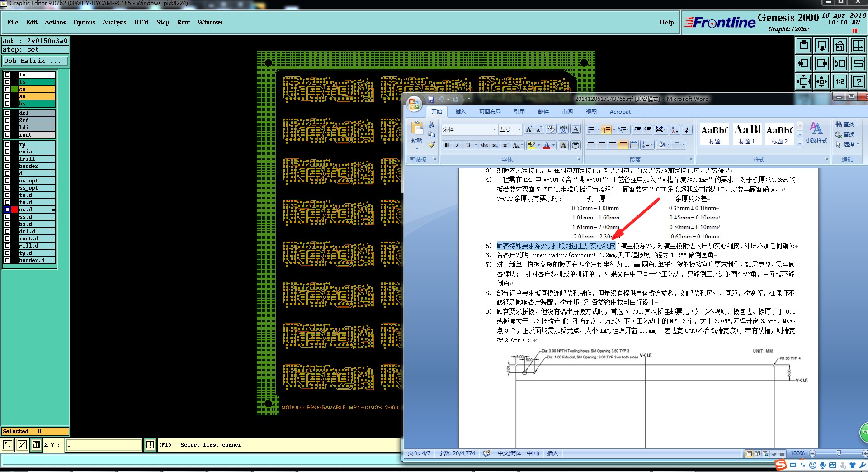Click the previous view undo-zoom icon
Image resolution: width=868 pixels, height=472 pixels.
[840, 63]
